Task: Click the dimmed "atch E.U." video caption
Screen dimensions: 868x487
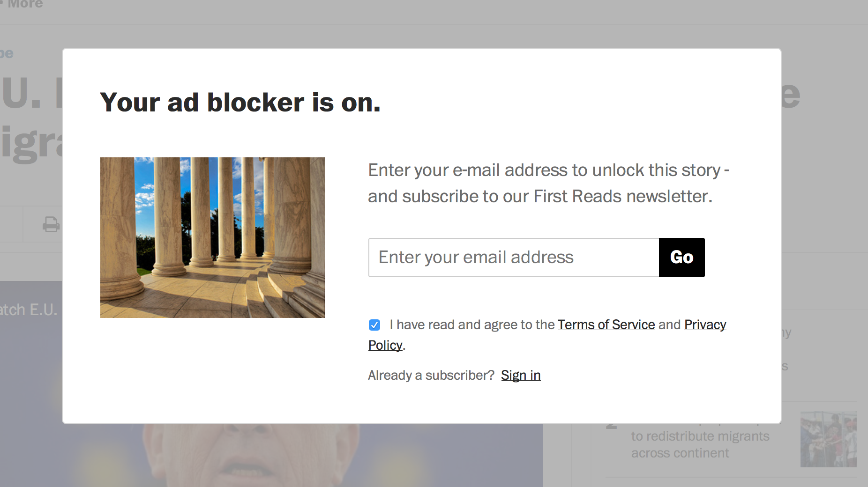Action: coord(29,310)
